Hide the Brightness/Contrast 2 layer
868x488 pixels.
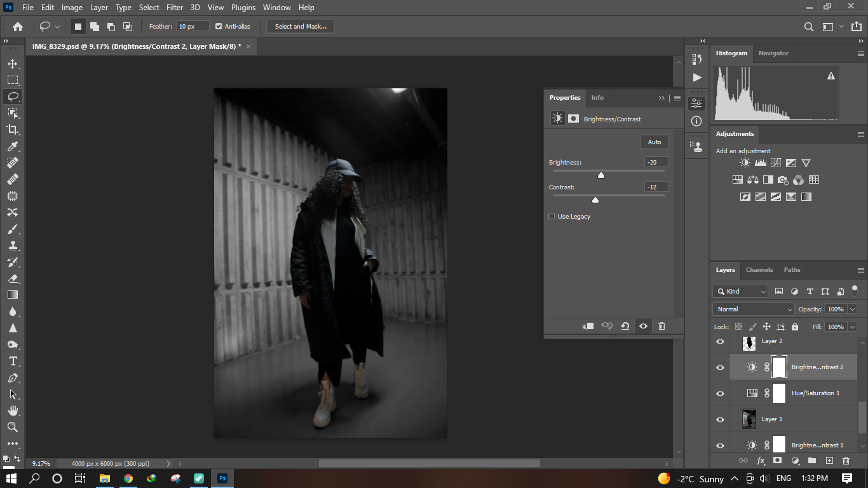pos(720,367)
